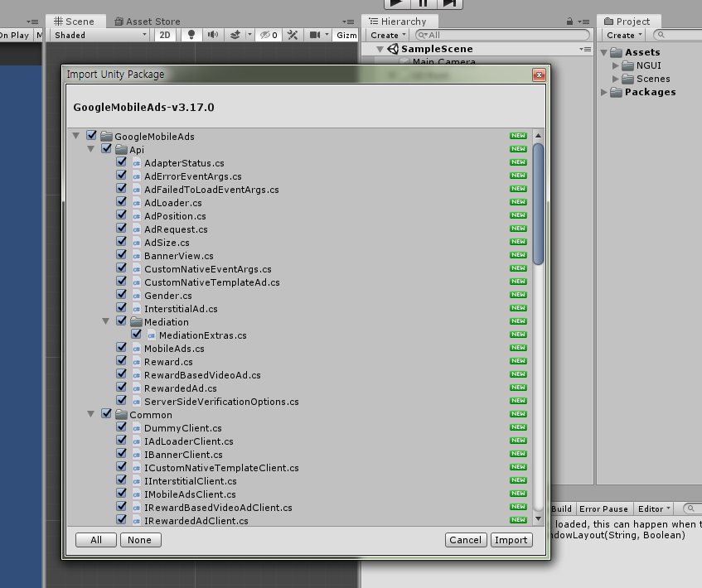Open Hierarchy panel options menu icon
Screen dimensions: 702x588
[583, 22]
